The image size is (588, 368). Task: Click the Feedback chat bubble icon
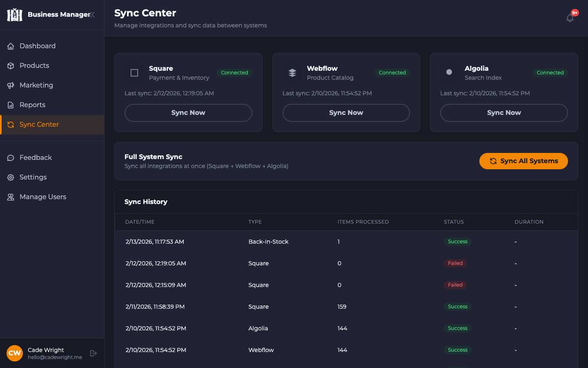point(11,158)
